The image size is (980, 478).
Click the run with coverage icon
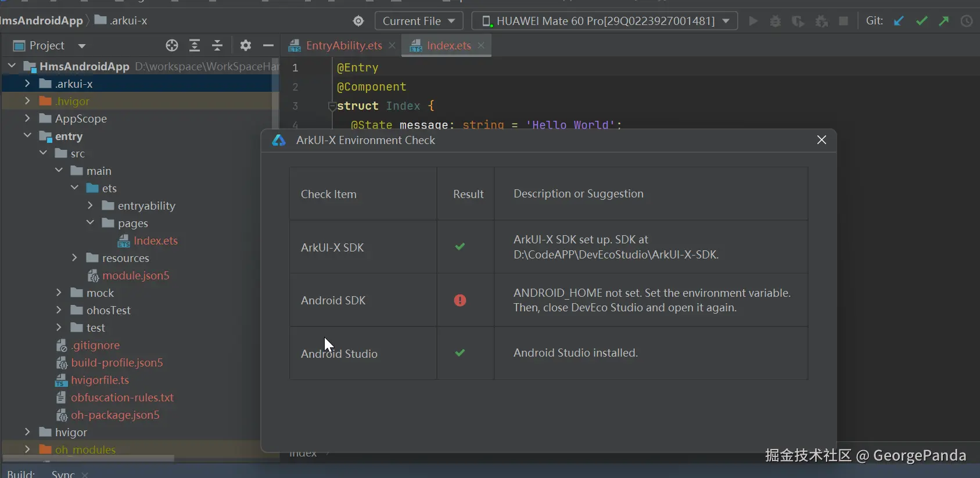pos(798,21)
